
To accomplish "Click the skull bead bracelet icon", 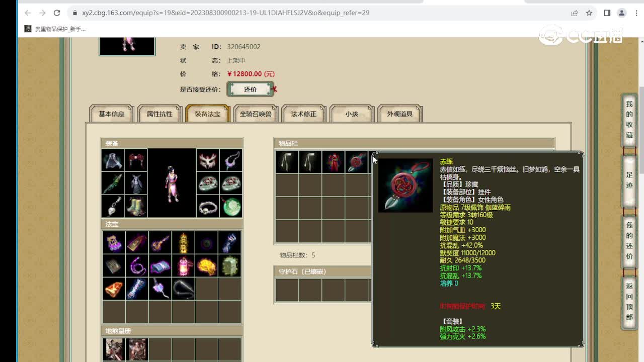I will [207, 206].
